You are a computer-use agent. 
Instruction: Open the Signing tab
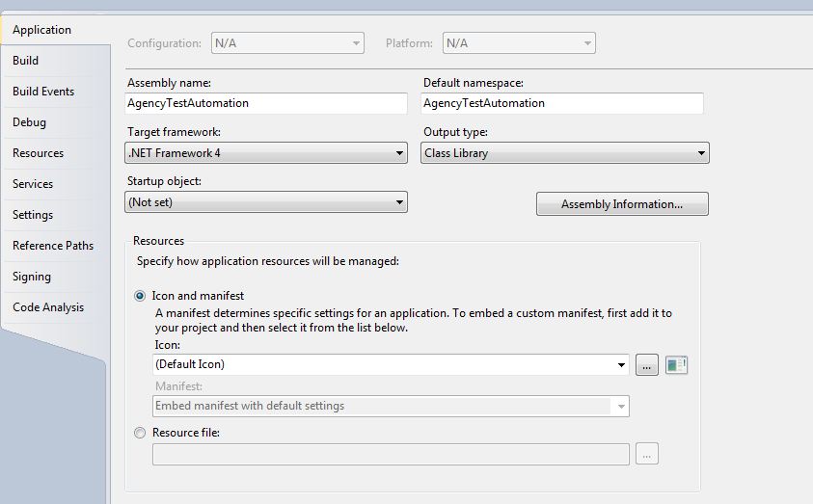click(32, 277)
